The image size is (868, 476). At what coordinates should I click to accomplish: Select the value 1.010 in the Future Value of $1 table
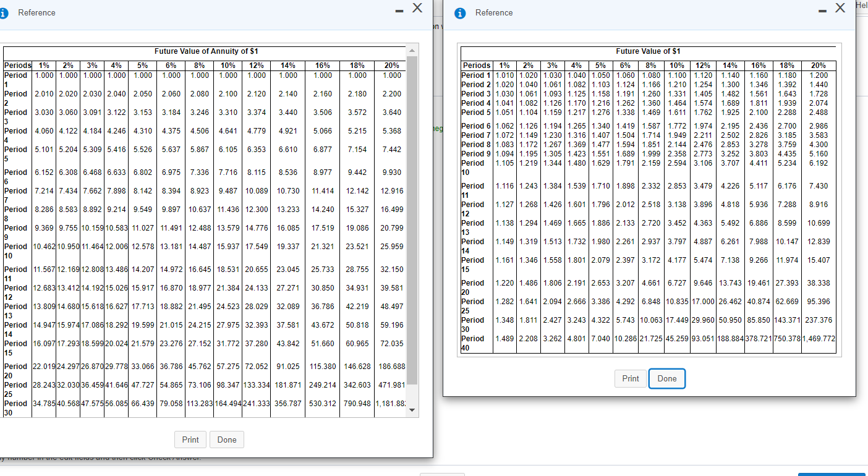point(506,75)
